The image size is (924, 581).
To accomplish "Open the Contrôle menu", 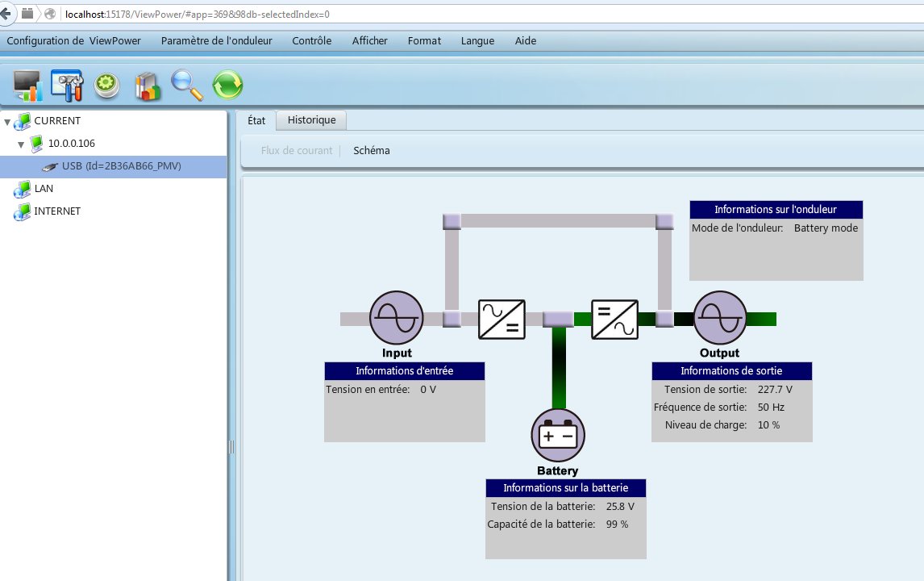I will point(311,40).
